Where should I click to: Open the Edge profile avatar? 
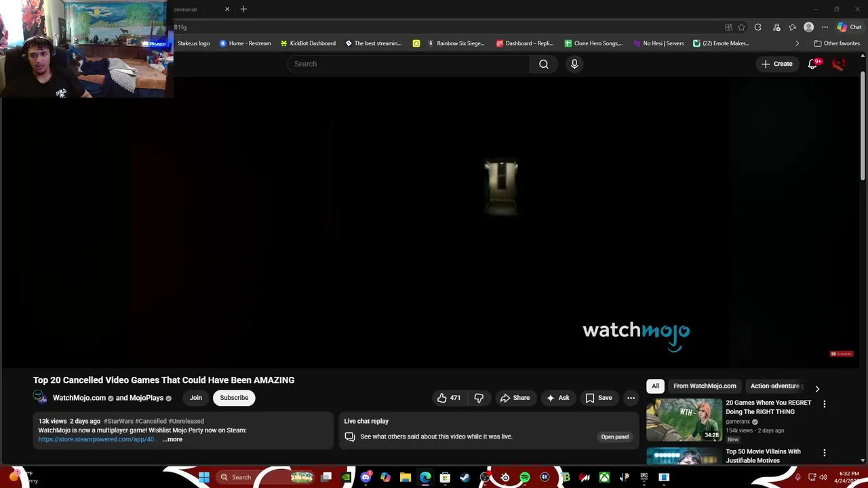[x=808, y=27]
